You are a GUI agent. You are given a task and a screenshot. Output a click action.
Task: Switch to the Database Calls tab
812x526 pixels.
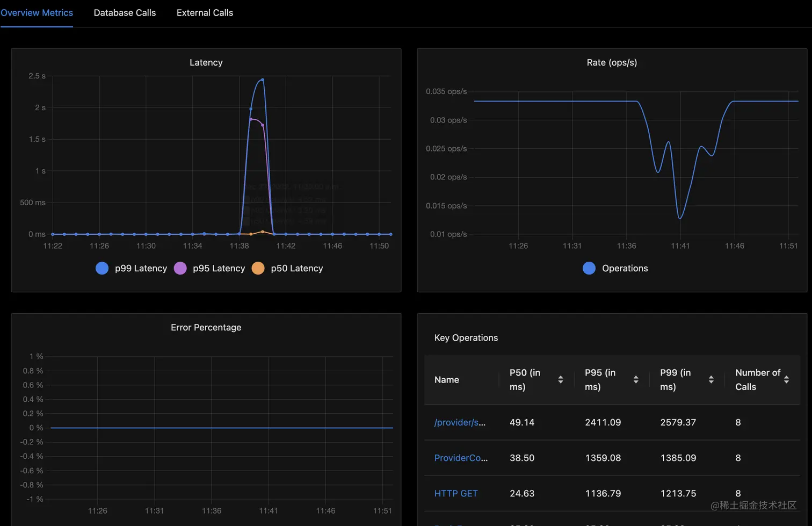[125, 12]
